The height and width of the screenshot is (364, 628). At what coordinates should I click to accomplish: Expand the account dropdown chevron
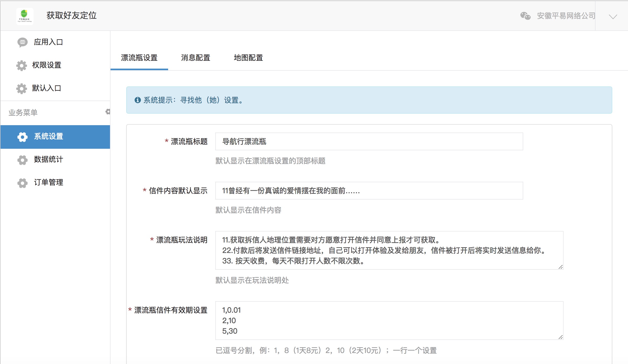(x=613, y=17)
